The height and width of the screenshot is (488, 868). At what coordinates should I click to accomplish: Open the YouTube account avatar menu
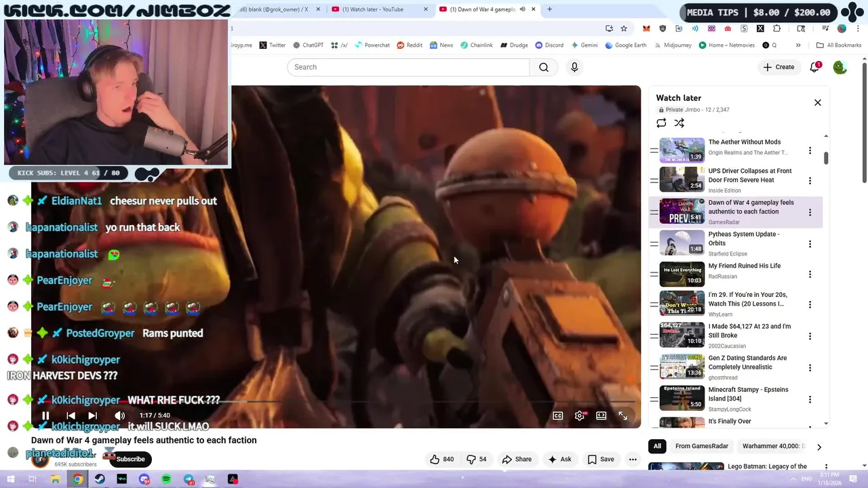pos(840,67)
